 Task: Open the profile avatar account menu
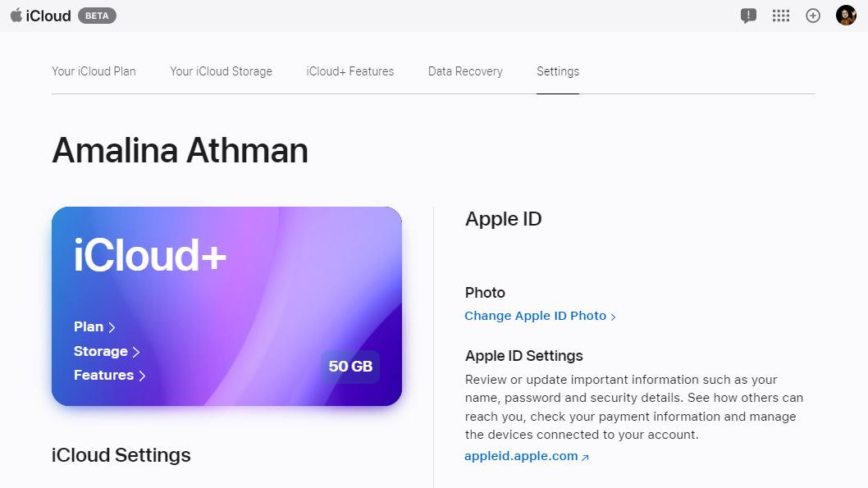846,16
